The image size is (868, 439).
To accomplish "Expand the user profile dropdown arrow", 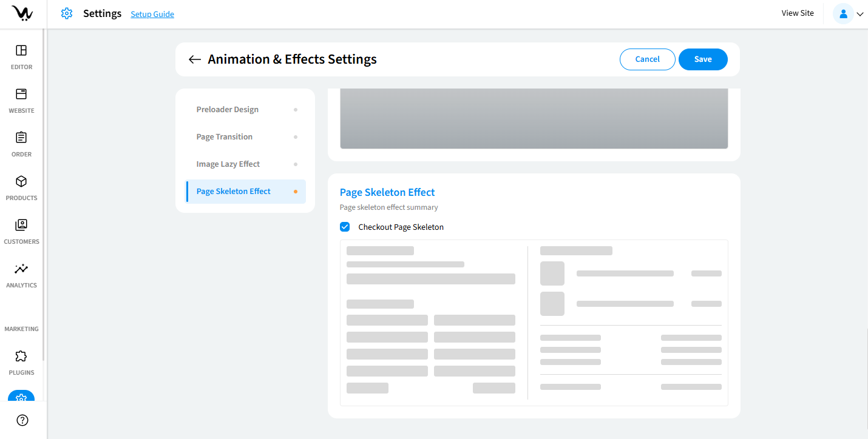I will pos(860,14).
